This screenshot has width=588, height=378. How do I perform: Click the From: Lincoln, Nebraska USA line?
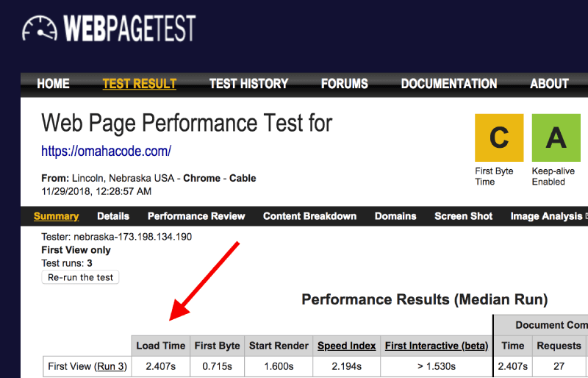pos(148,178)
